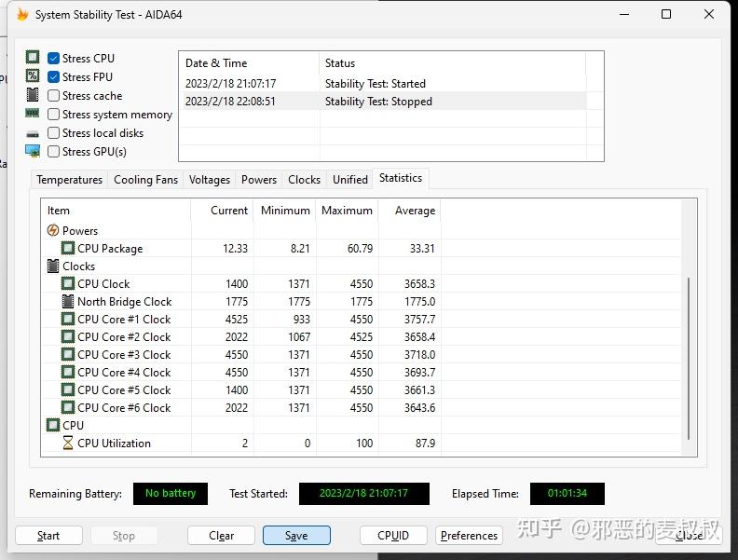Save the stability test results
Image resolution: width=738 pixels, height=560 pixels.
pyautogui.click(x=296, y=536)
